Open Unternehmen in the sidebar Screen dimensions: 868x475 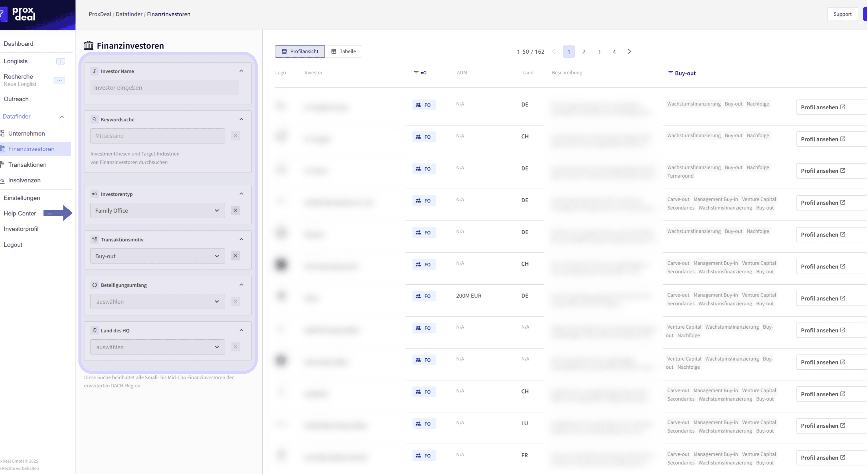click(x=26, y=134)
